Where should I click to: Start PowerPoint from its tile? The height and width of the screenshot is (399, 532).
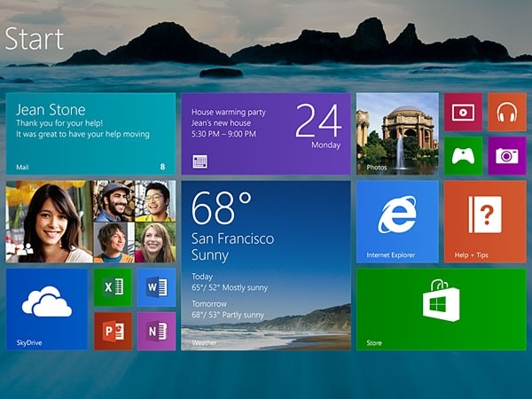coord(113,331)
